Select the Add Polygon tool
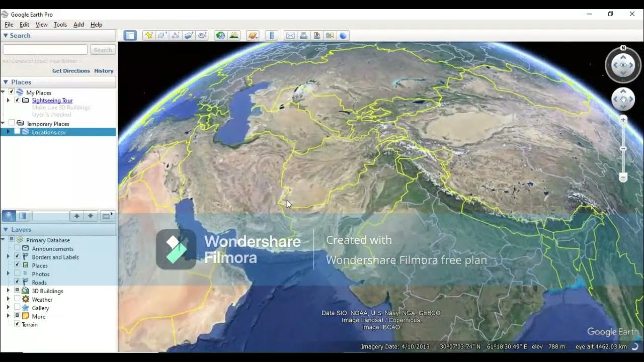The width and height of the screenshot is (644, 362). pos(162,35)
